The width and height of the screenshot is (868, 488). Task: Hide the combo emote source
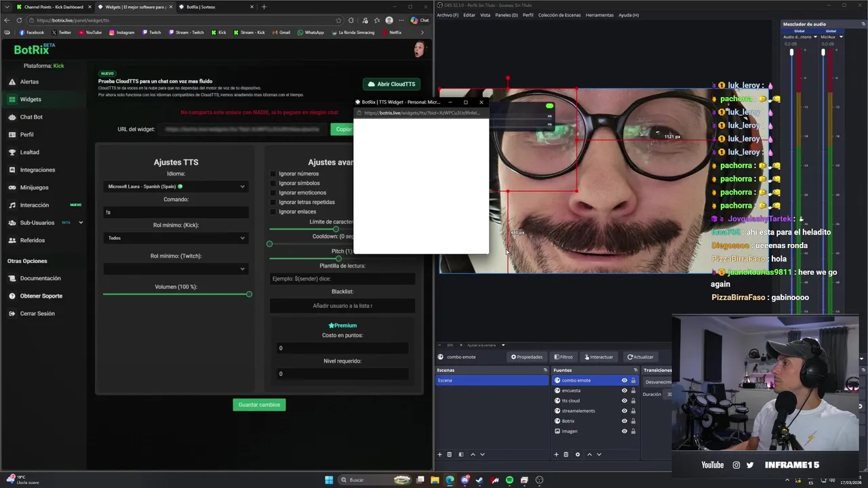625,380
